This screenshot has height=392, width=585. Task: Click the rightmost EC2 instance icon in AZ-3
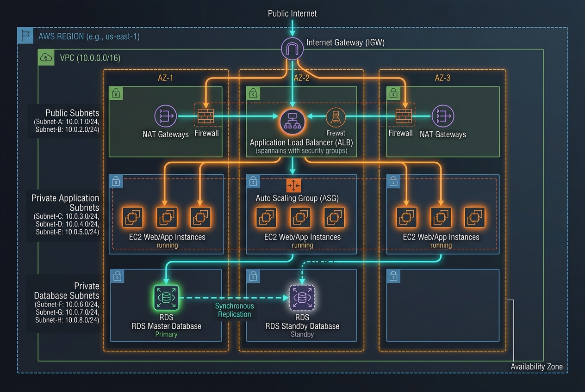pos(475,217)
